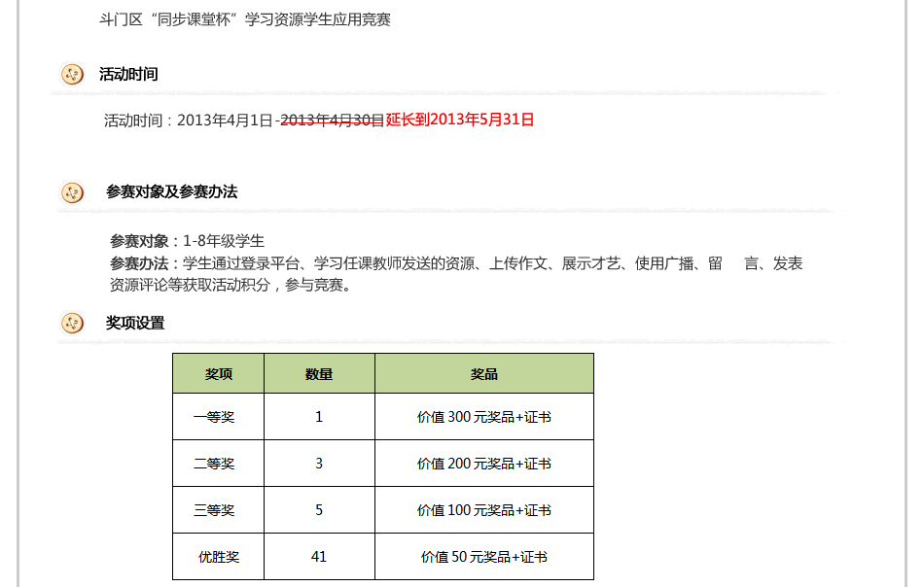Click the icon beside 活动时间 heading
924x587 pixels.
[x=72, y=74]
